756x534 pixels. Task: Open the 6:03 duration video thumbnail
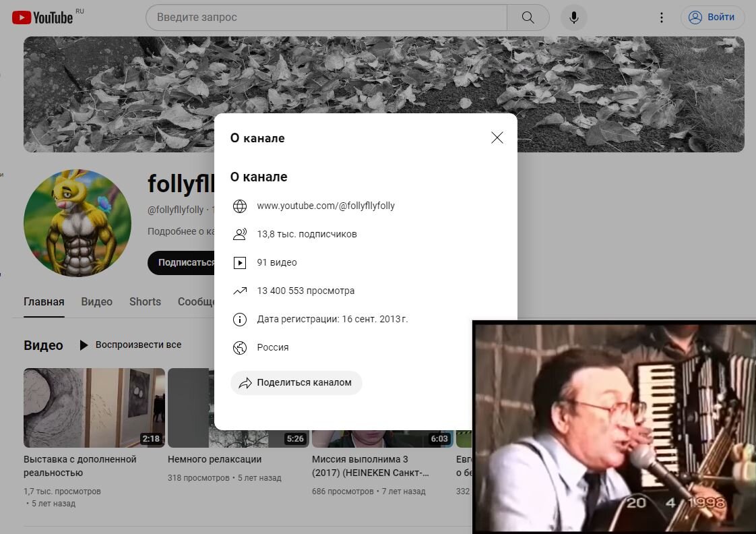pyautogui.click(x=382, y=438)
